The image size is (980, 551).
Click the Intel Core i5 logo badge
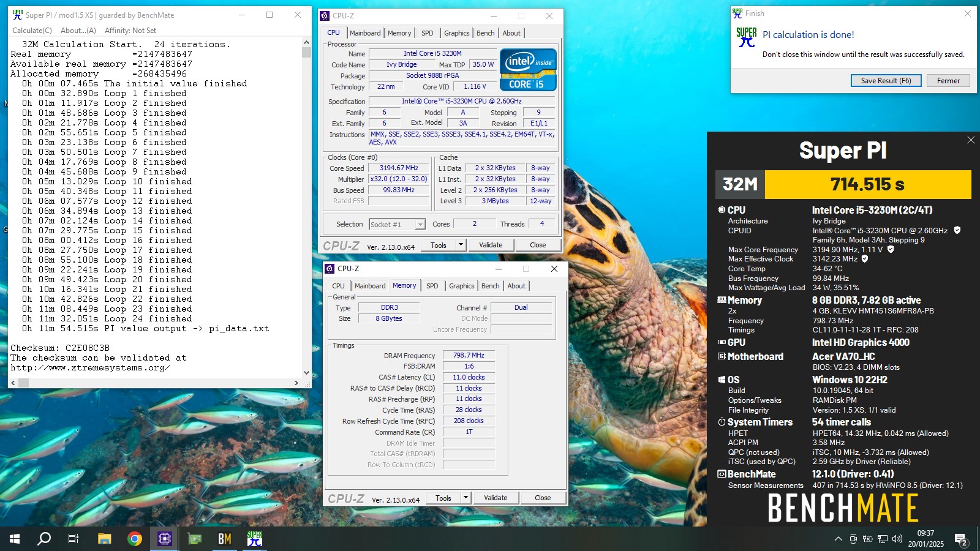(x=528, y=69)
